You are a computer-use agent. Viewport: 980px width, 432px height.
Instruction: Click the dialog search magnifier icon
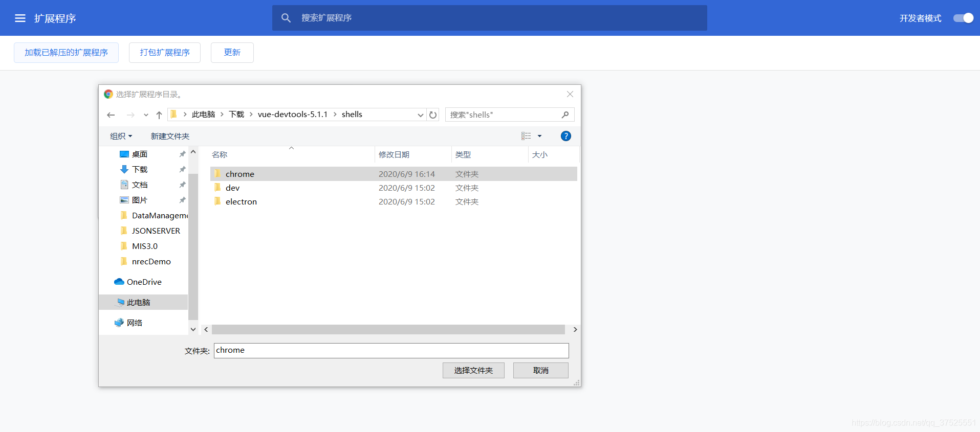tap(565, 115)
